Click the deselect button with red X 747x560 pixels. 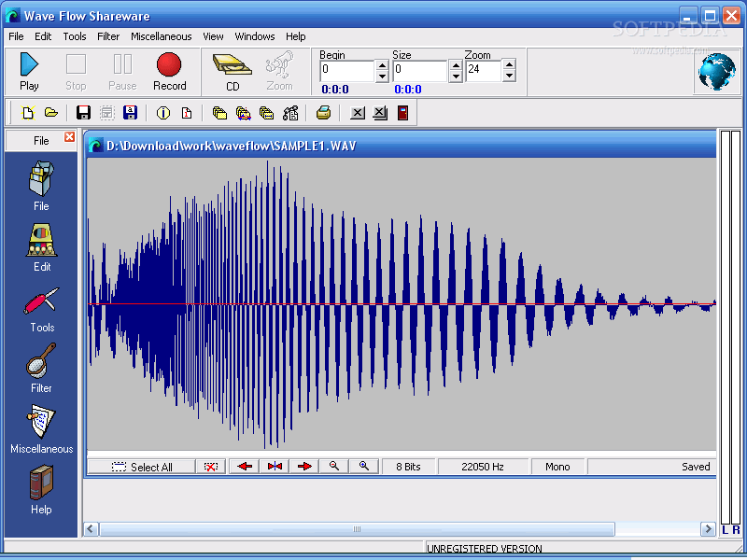pyautogui.click(x=211, y=467)
